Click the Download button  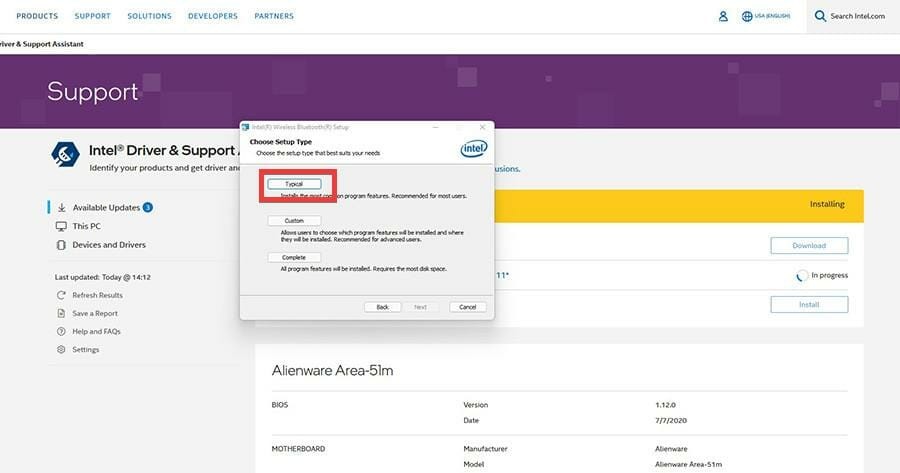click(x=809, y=246)
